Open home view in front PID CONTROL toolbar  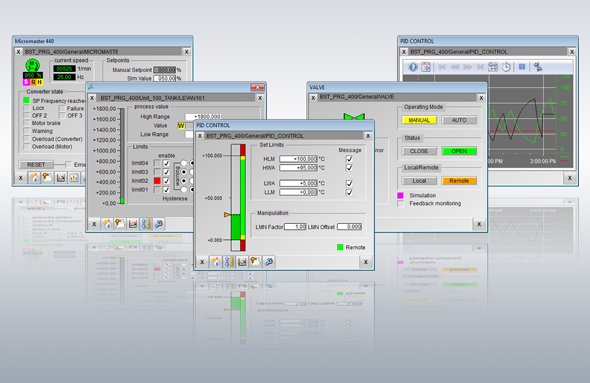point(216,261)
